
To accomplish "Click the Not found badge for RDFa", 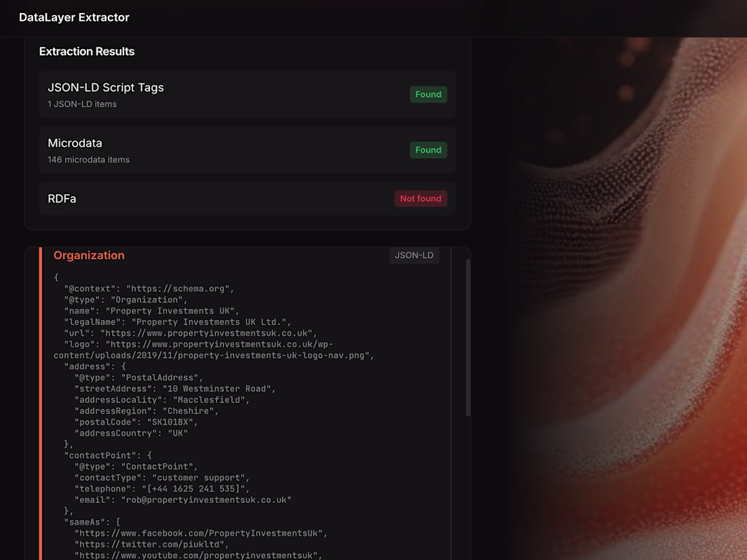I will [420, 199].
